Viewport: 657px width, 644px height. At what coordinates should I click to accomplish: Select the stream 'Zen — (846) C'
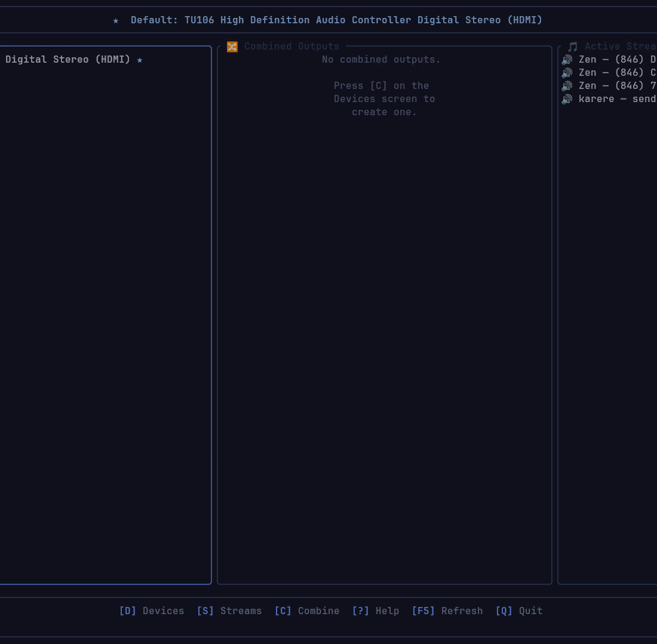[609, 72]
